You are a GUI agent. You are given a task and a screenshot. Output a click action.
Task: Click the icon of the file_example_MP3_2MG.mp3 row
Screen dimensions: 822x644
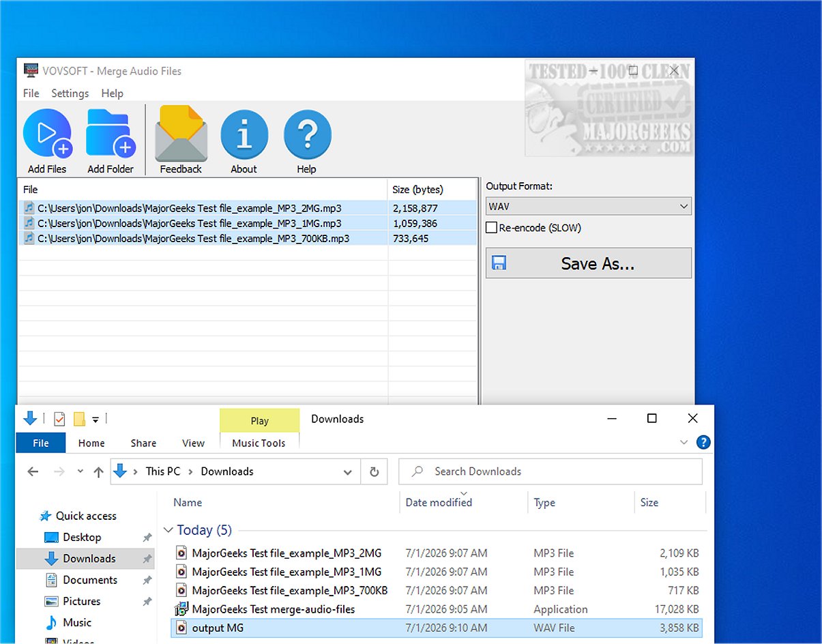pos(29,207)
